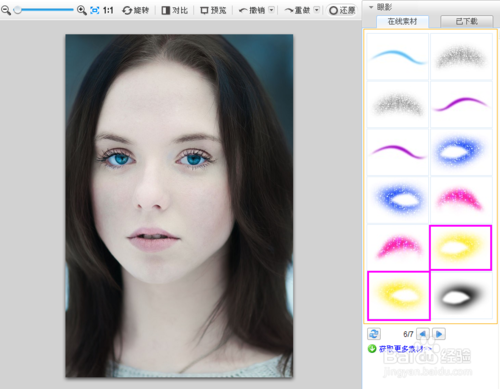Click the 重做 redo button
The width and height of the screenshot is (500, 389).
297,10
